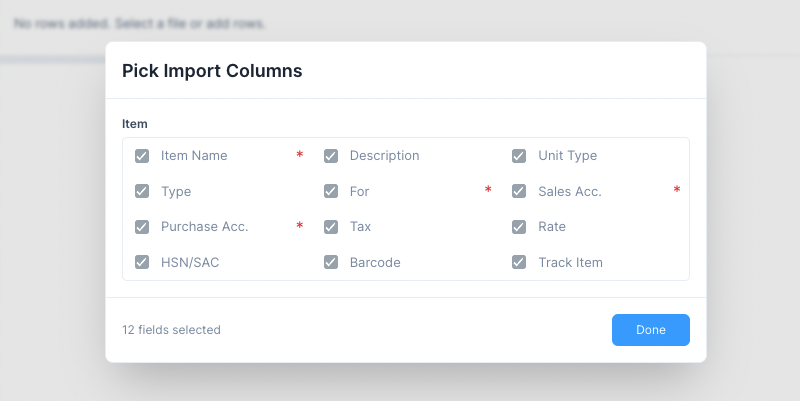Screen dimensions: 800x401
Task: Uncheck the Purchase Acc. checkbox
Action: [142, 227]
